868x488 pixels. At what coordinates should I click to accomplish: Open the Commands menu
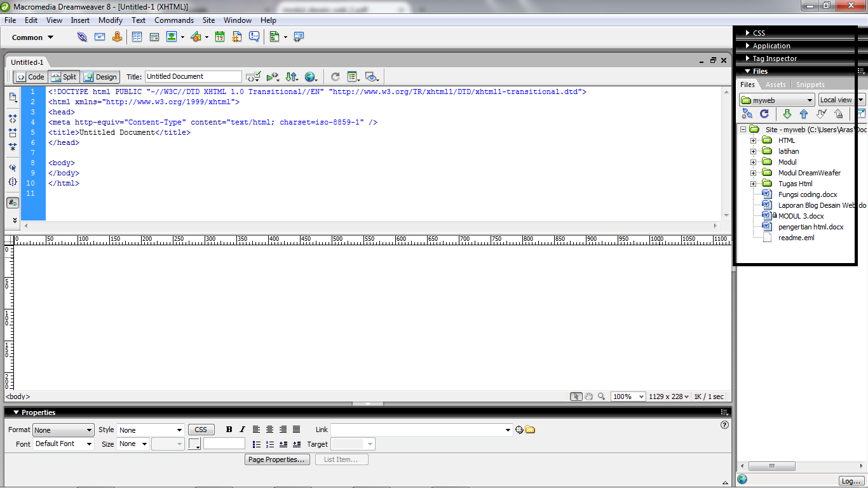click(x=174, y=20)
